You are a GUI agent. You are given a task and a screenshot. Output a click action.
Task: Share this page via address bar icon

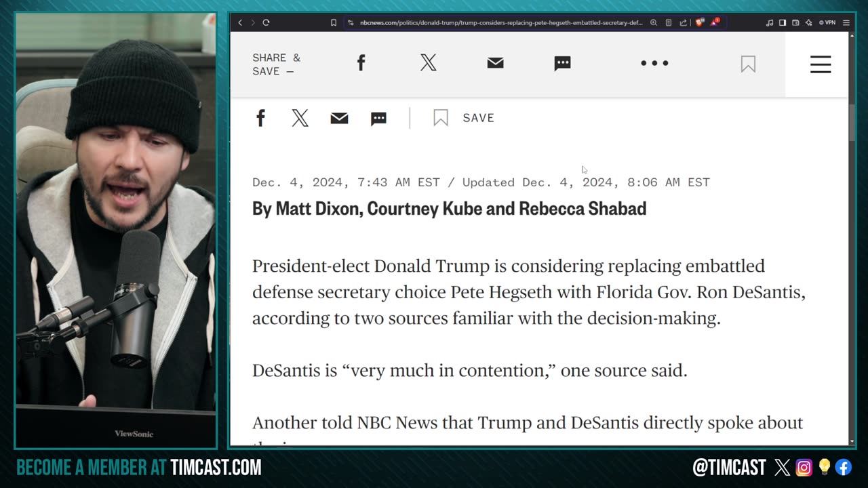coord(684,22)
